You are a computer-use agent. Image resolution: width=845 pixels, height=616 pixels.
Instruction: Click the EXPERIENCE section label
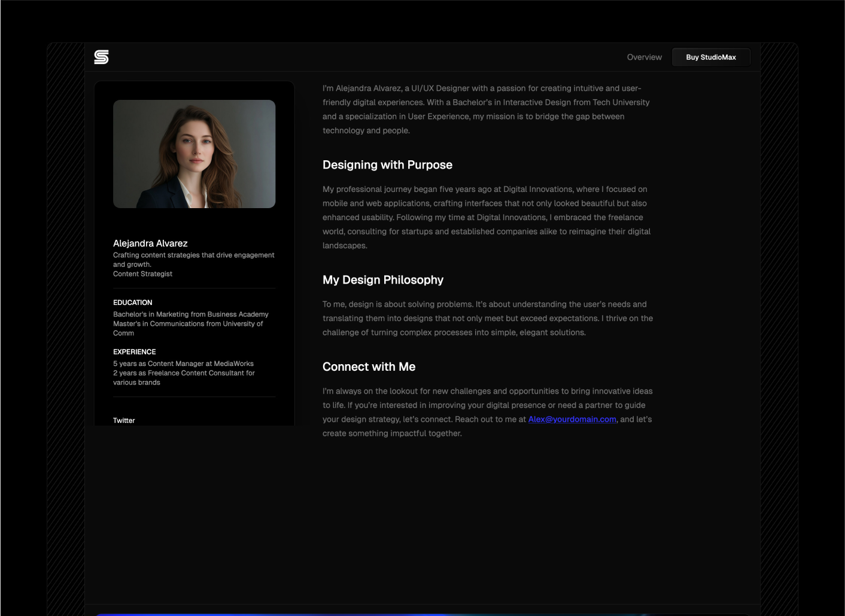(134, 352)
